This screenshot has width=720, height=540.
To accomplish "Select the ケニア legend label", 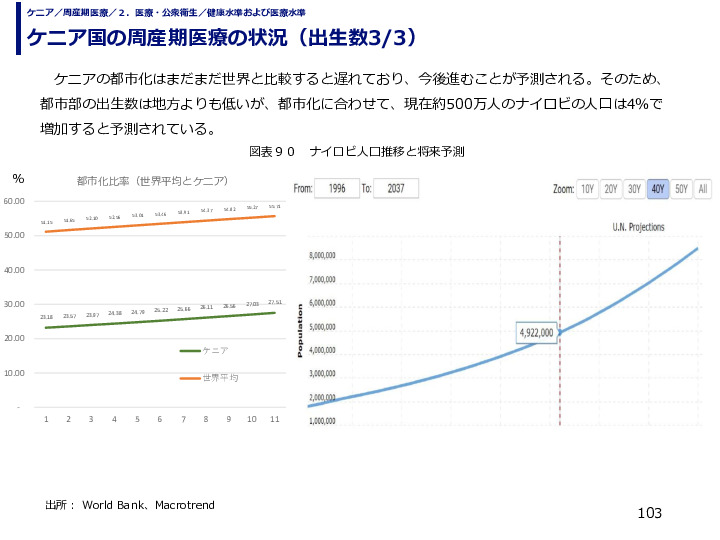I will pyautogui.click(x=215, y=351).
